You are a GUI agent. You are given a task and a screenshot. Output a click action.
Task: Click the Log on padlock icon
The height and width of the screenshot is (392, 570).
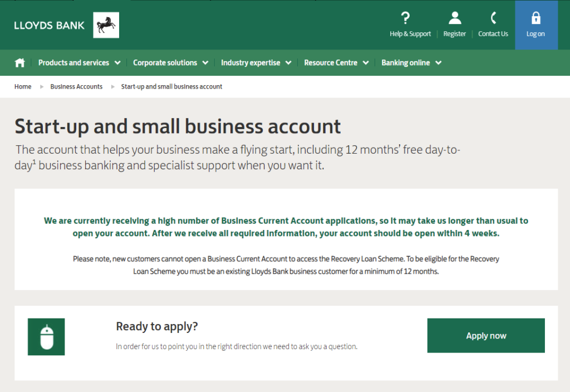pyautogui.click(x=536, y=18)
